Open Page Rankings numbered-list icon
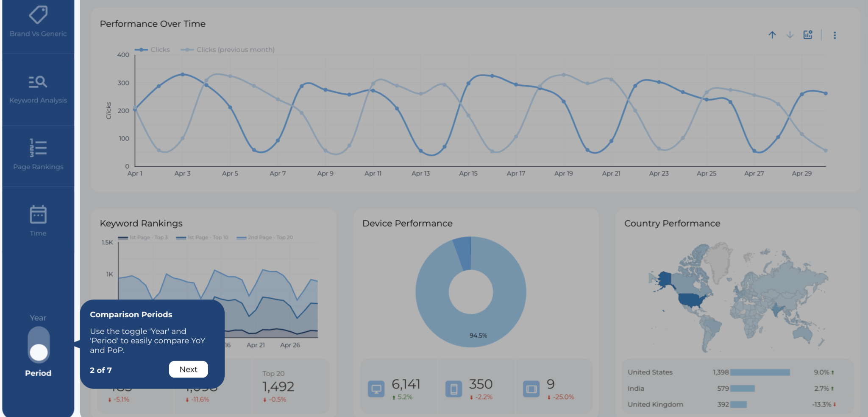The width and height of the screenshot is (868, 417). pos(38,148)
